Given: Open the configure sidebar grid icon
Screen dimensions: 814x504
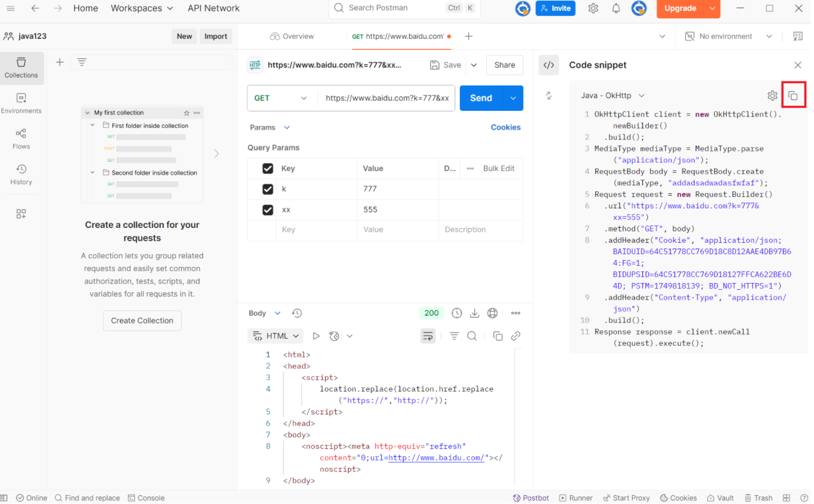Looking at the screenshot, I should (21, 214).
